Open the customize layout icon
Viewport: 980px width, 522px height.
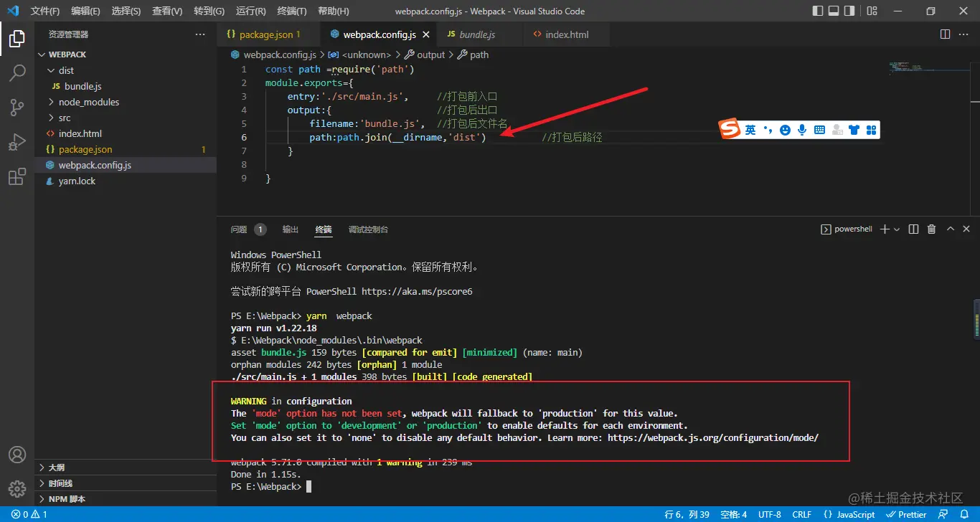(872, 11)
